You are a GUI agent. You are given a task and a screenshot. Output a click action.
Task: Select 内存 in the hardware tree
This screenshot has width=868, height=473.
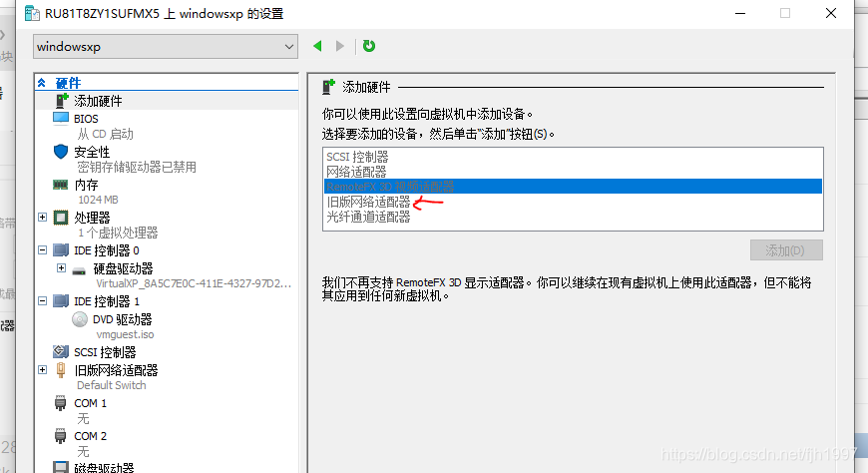[86, 185]
